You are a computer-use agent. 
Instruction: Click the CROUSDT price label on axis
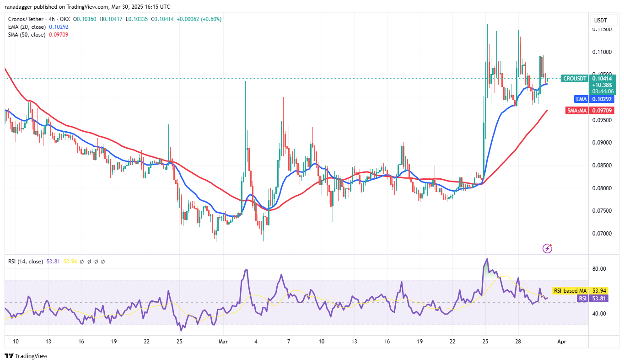click(x=575, y=79)
